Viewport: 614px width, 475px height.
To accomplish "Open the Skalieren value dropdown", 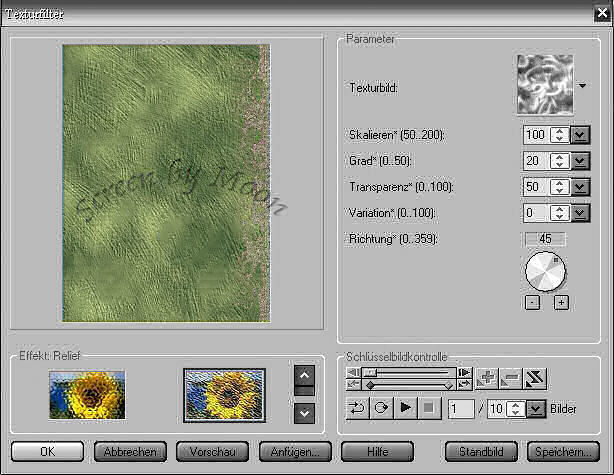I will click(580, 134).
